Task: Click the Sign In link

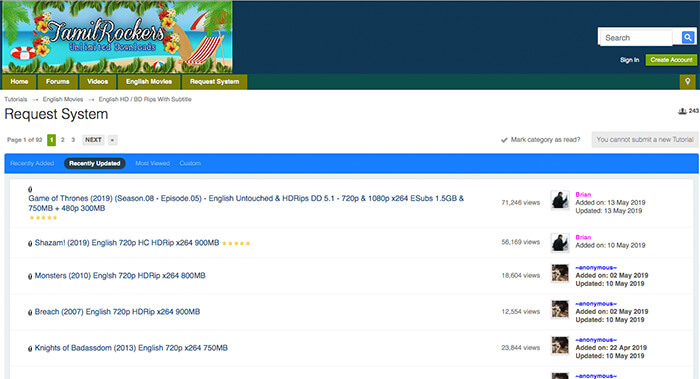Action: coord(629,60)
